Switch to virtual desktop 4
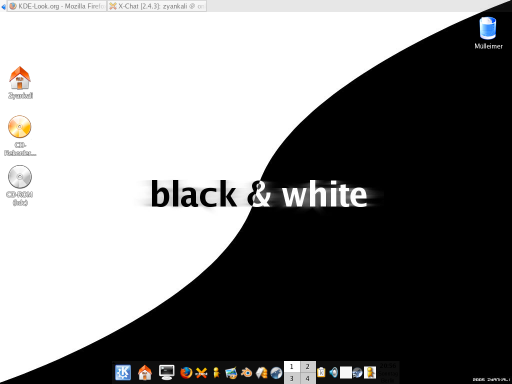Image resolution: width=512 pixels, height=384 pixels. [x=308, y=378]
